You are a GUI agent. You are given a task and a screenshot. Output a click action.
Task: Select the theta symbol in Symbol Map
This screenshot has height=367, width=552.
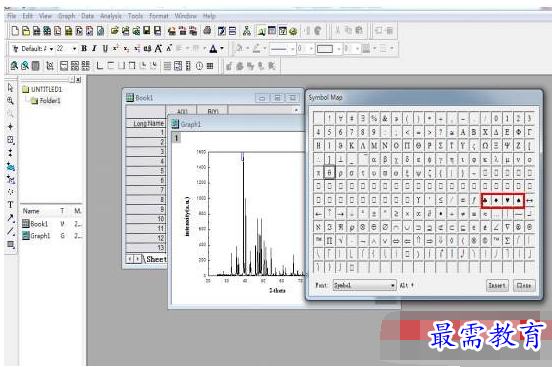(329, 173)
